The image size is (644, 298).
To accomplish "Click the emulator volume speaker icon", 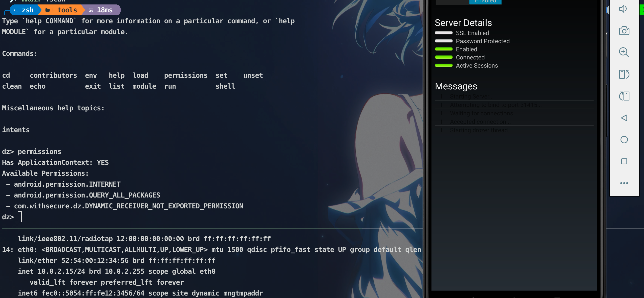I will point(623,9).
